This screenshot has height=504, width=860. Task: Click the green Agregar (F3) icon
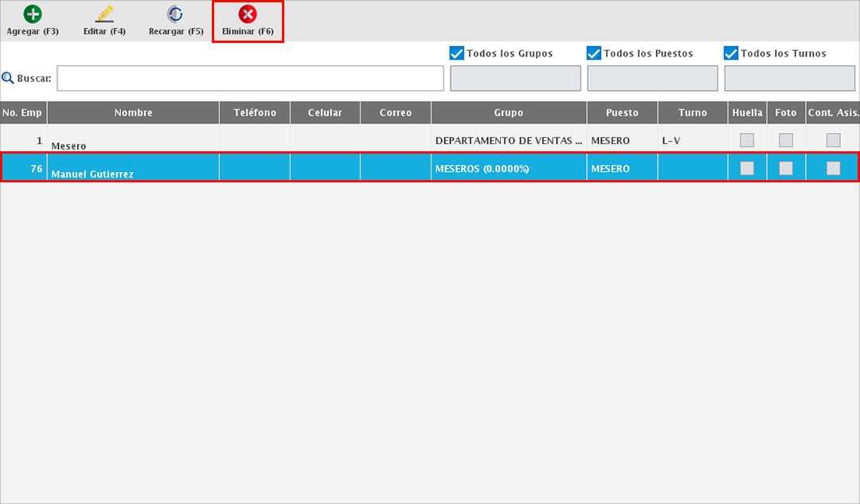coord(33,14)
